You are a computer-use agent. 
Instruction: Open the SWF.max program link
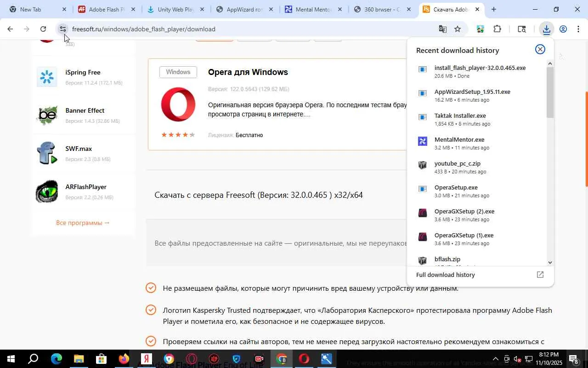pos(79,149)
